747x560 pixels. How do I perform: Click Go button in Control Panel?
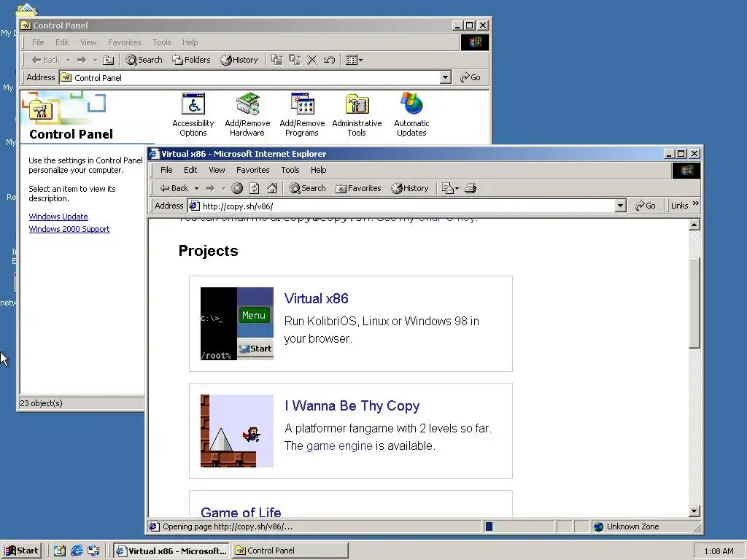pos(471,77)
